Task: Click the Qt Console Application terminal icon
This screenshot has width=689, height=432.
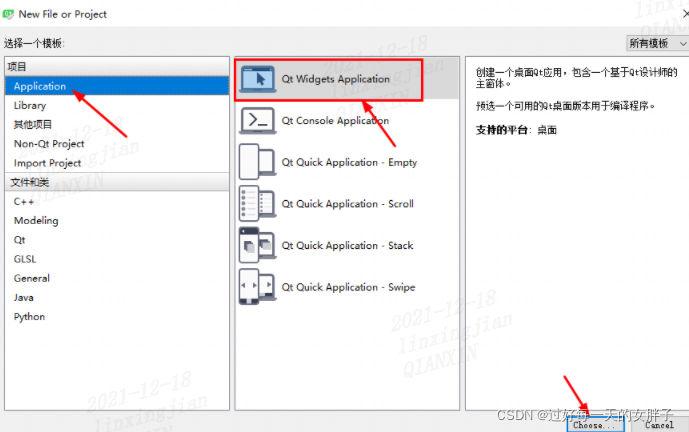Action: pos(257,120)
